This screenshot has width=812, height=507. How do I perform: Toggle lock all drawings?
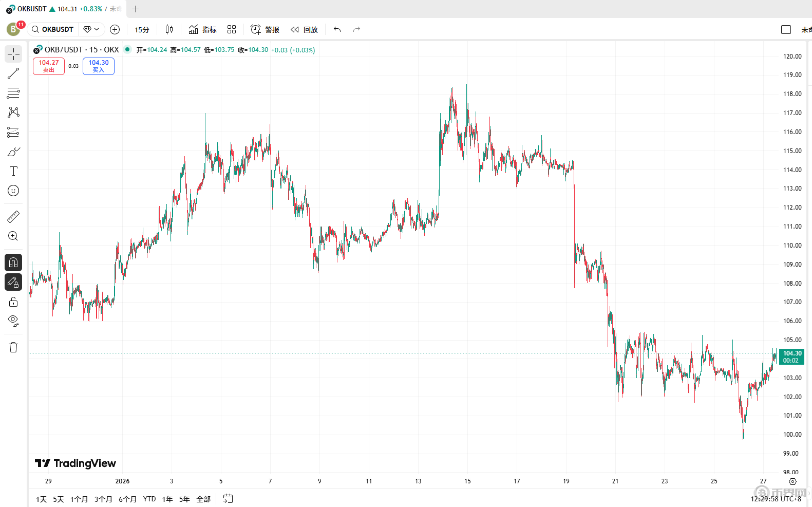(13, 302)
